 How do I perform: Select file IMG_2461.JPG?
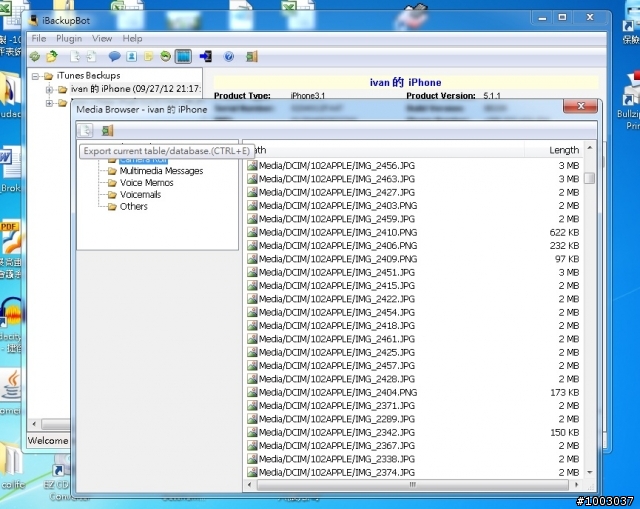[337, 339]
